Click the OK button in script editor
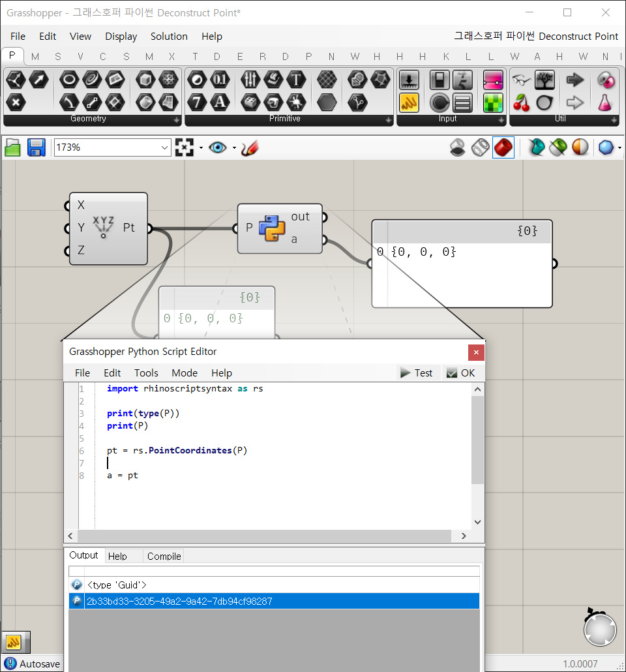The height and width of the screenshot is (672, 626). click(460, 373)
